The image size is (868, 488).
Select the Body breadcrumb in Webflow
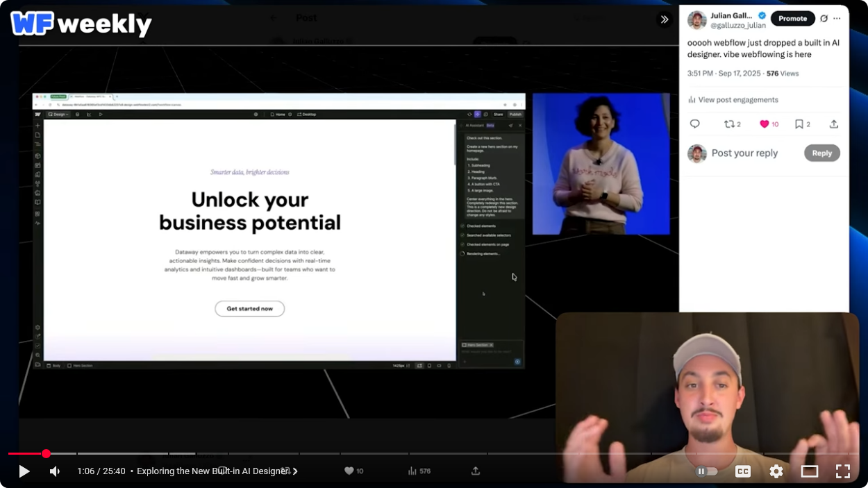pos(53,366)
